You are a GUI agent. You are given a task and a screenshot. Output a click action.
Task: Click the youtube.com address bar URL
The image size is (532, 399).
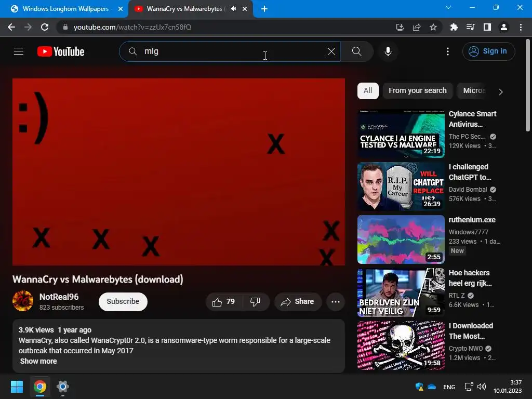click(132, 27)
